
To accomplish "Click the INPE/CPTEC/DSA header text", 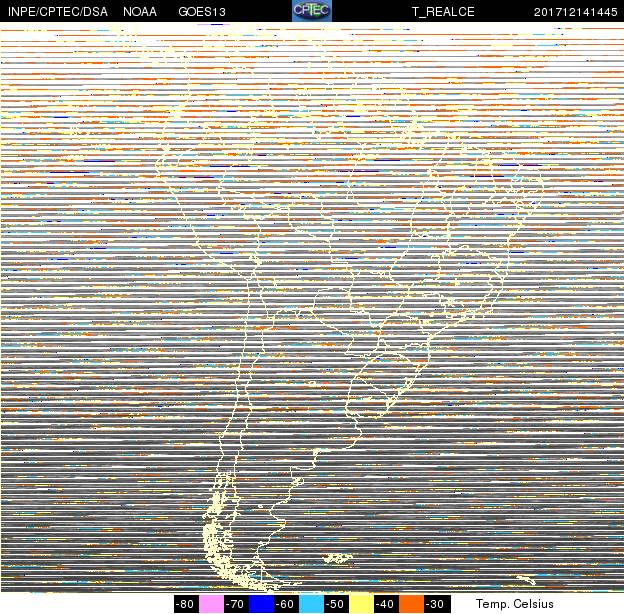I will coord(58,12).
